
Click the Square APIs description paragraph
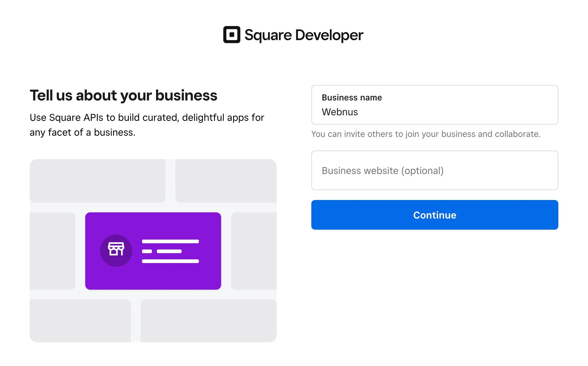point(147,125)
